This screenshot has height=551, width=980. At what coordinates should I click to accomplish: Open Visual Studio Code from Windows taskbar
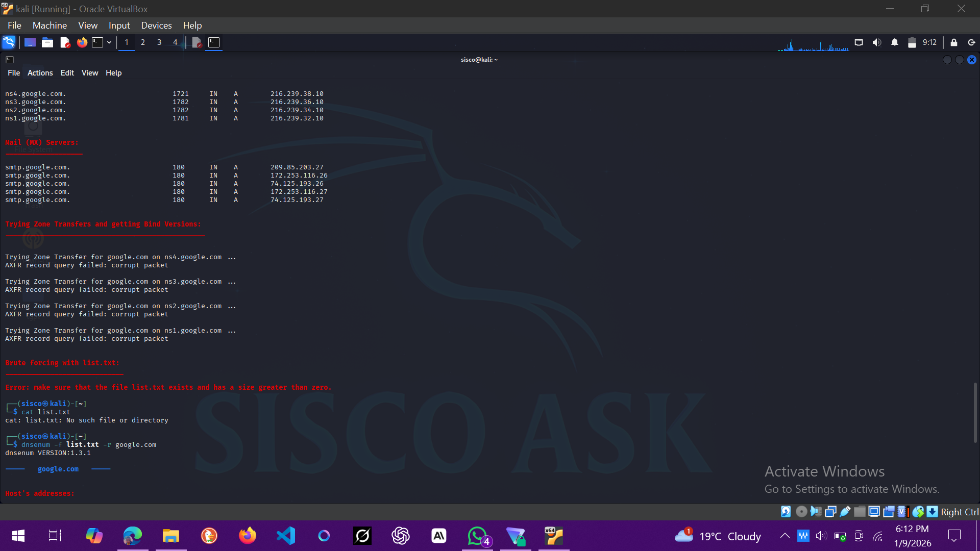[286, 536]
